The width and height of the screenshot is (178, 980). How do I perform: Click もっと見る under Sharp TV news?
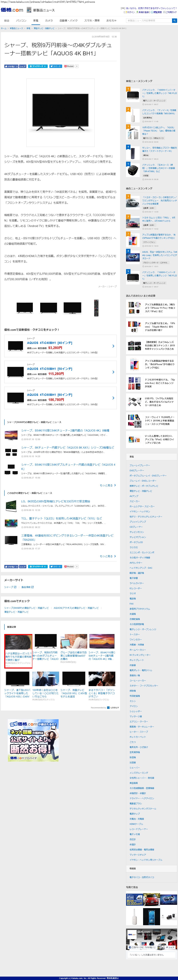(108, 485)
